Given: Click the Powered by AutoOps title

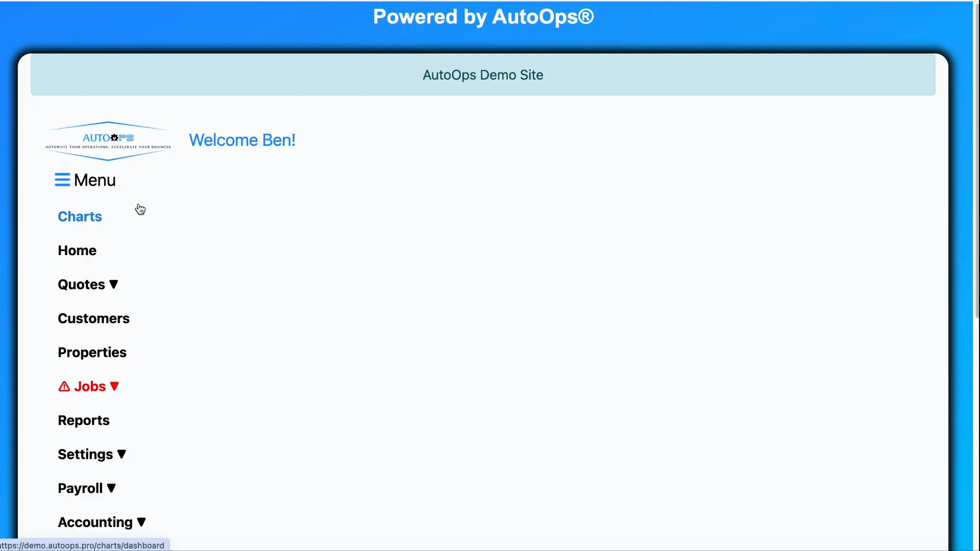Looking at the screenshot, I should [483, 16].
